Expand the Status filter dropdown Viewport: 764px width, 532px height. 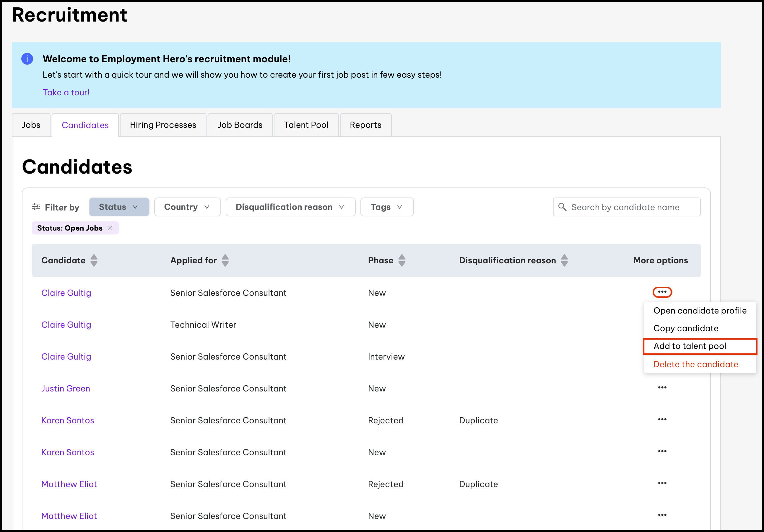click(119, 207)
